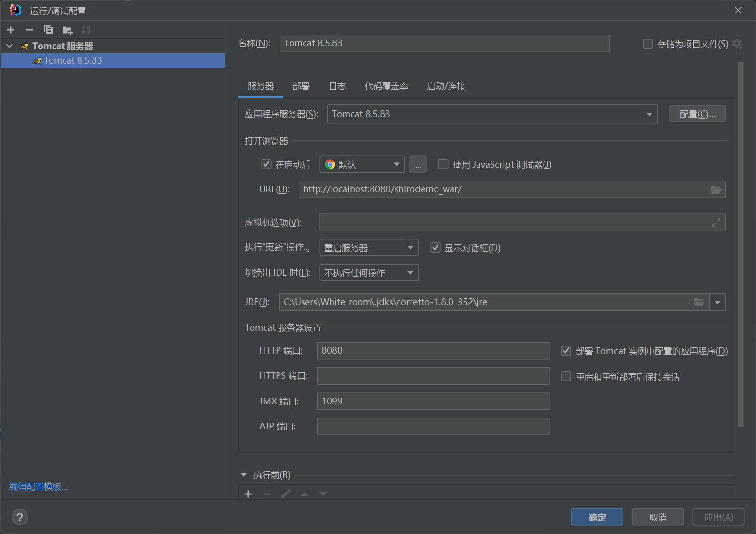Open the 应用程序服务器 dropdown
The width and height of the screenshot is (756, 534).
point(492,114)
